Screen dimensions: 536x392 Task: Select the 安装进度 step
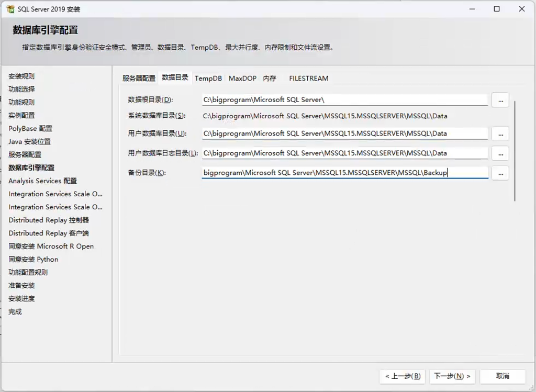pos(21,299)
